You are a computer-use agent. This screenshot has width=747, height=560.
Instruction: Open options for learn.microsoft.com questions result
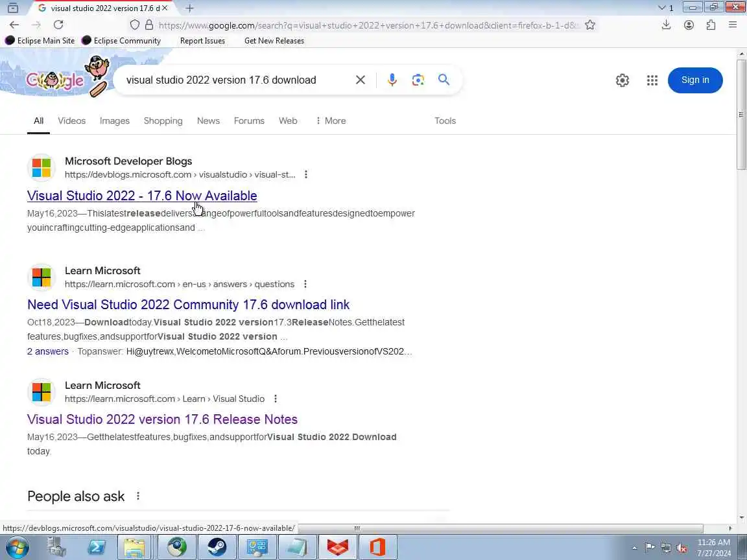[305, 285]
